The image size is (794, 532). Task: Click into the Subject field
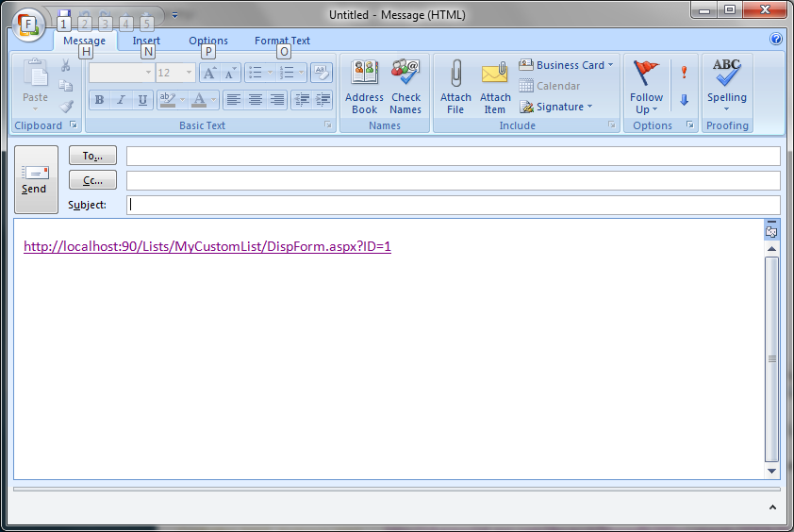(453, 205)
